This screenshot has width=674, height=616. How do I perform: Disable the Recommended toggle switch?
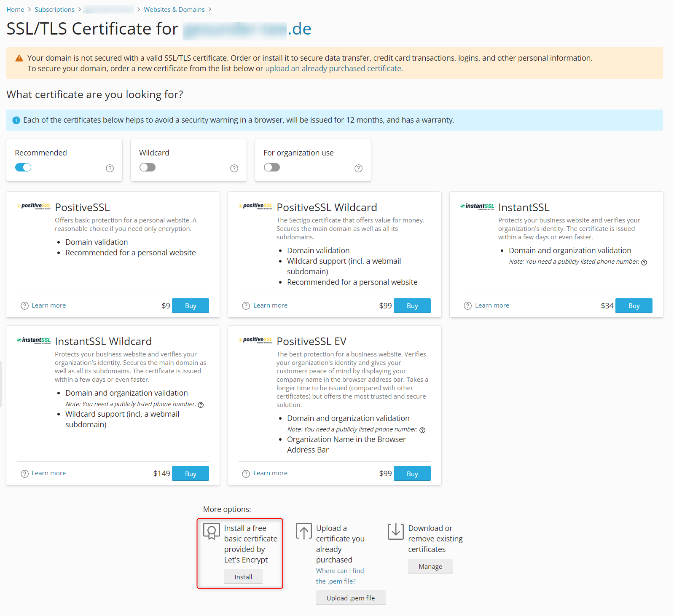click(23, 167)
